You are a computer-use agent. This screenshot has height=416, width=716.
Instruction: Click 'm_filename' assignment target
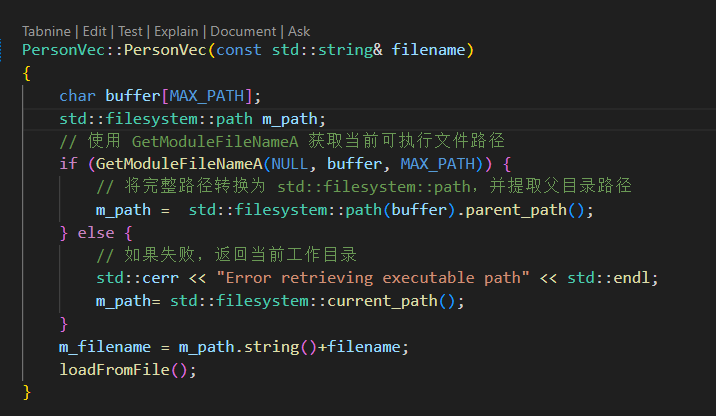pos(105,347)
